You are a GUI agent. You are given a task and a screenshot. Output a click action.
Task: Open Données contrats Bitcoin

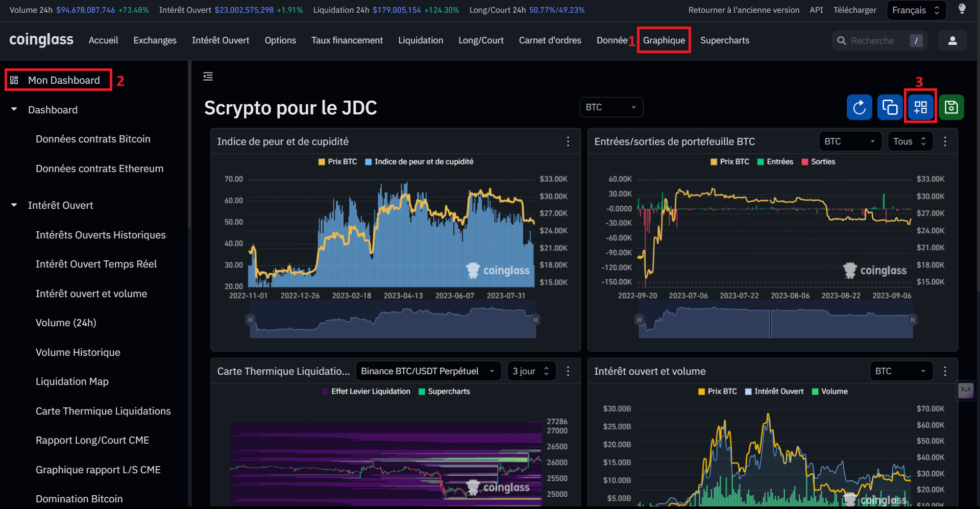coord(93,139)
